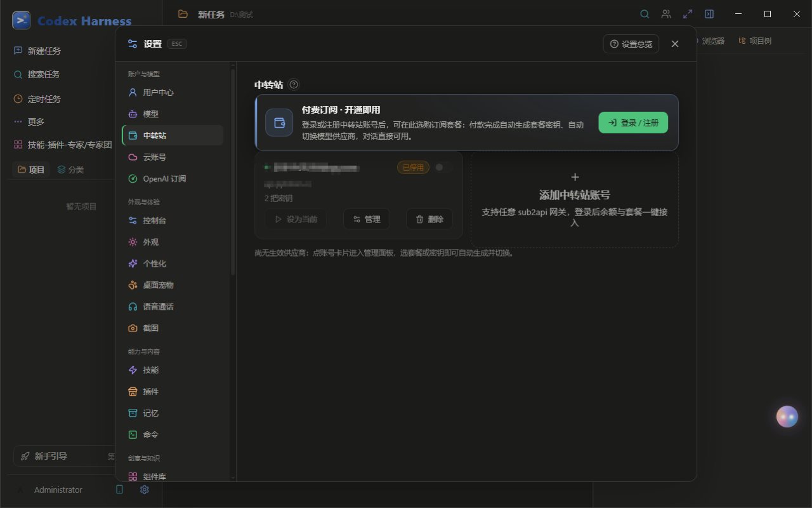This screenshot has height=508, width=812.
Task: Select 个性化 settings entry
Action: pyautogui.click(x=172, y=264)
